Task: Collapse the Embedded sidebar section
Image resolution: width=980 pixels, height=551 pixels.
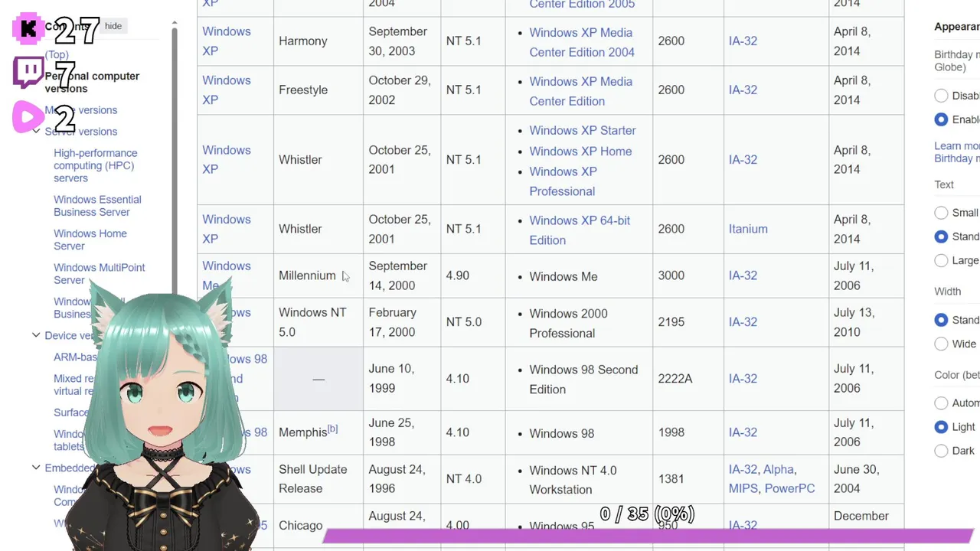Action: click(x=36, y=468)
